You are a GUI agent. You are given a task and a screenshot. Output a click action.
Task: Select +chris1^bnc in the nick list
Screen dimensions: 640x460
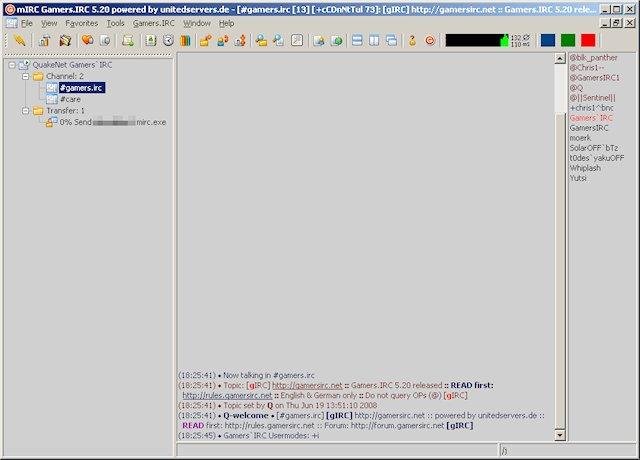591,108
